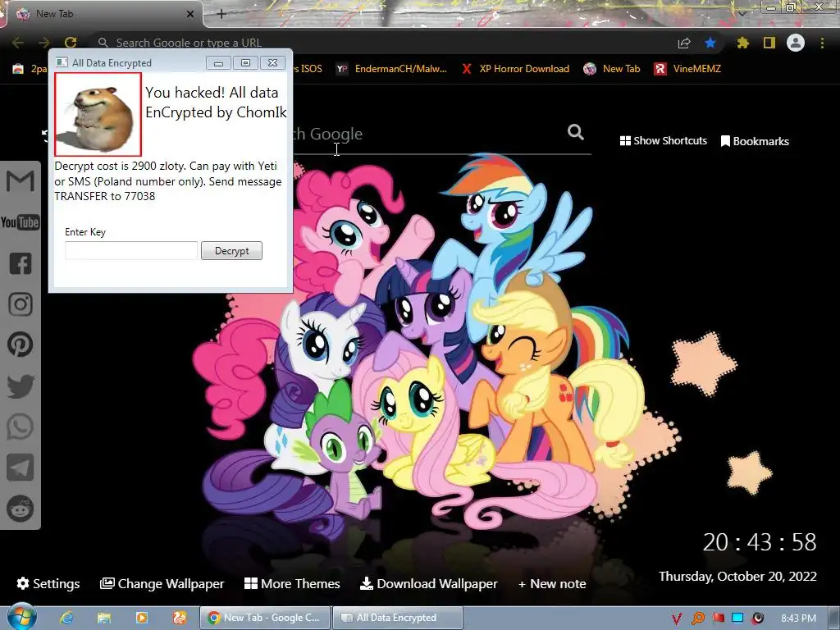Image resolution: width=840 pixels, height=630 pixels.
Task: Click the hamster image in ransom window
Action: click(98, 114)
